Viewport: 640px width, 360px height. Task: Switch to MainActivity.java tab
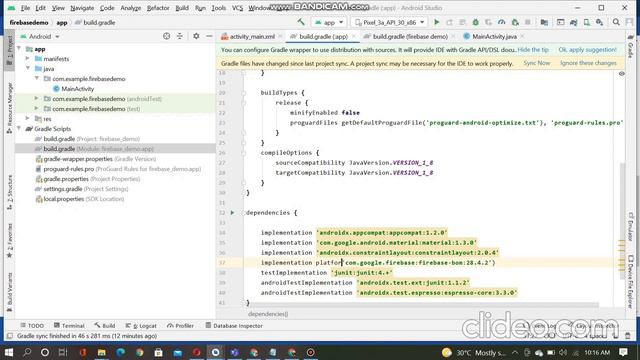pos(494,36)
